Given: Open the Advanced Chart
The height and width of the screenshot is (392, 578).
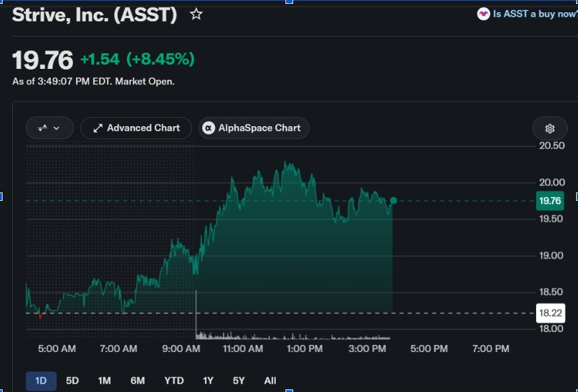Looking at the screenshot, I should (136, 128).
